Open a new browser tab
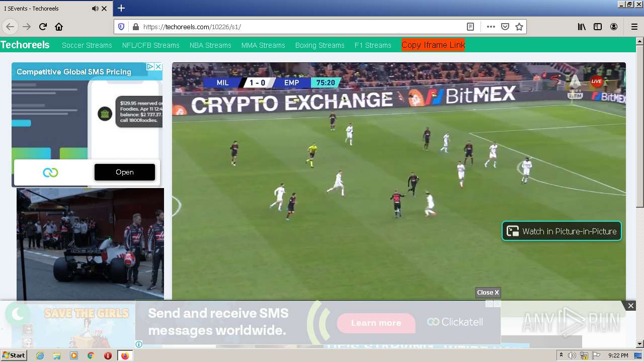Image resolution: width=644 pixels, height=362 pixels. [121, 8]
